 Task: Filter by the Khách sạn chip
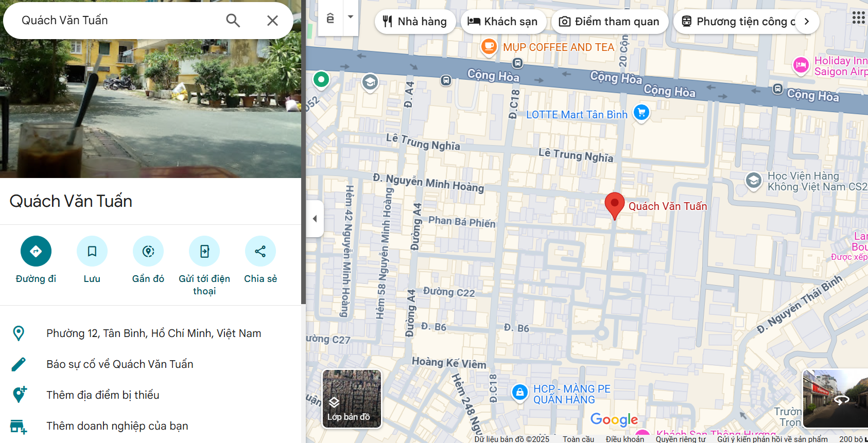(x=503, y=22)
